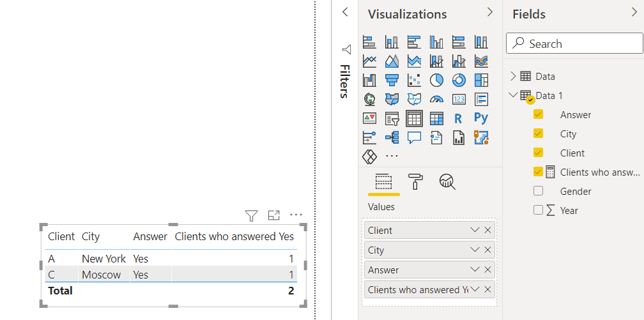Open dropdown for City value field

[x=475, y=250]
